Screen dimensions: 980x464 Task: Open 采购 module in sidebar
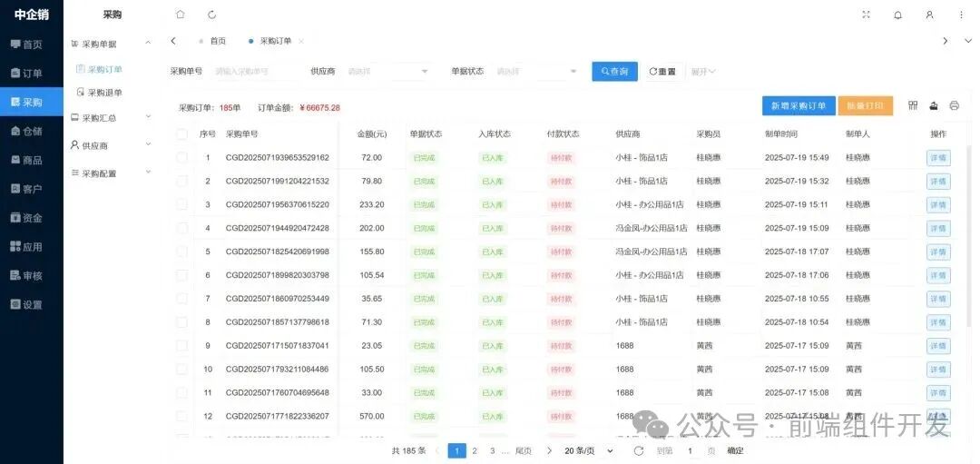point(31,102)
